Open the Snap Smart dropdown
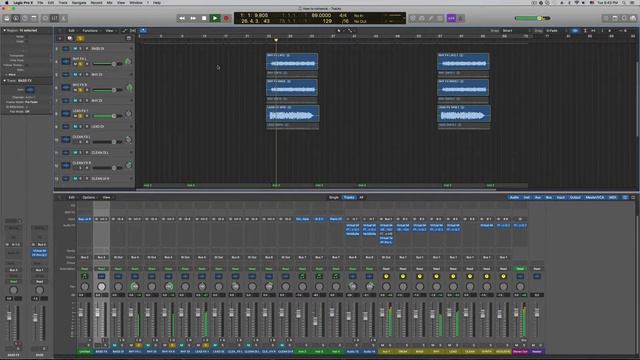This screenshot has width=640, height=360. 516,31
